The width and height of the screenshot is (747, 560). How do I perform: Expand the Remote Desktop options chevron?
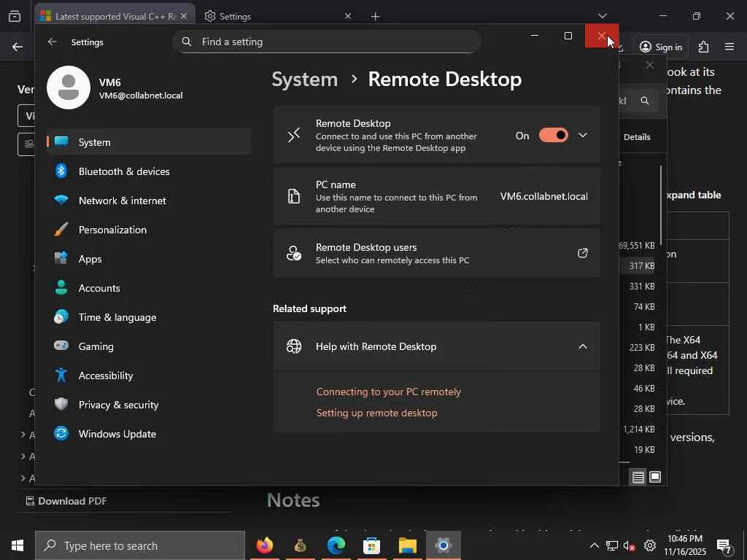point(583,135)
